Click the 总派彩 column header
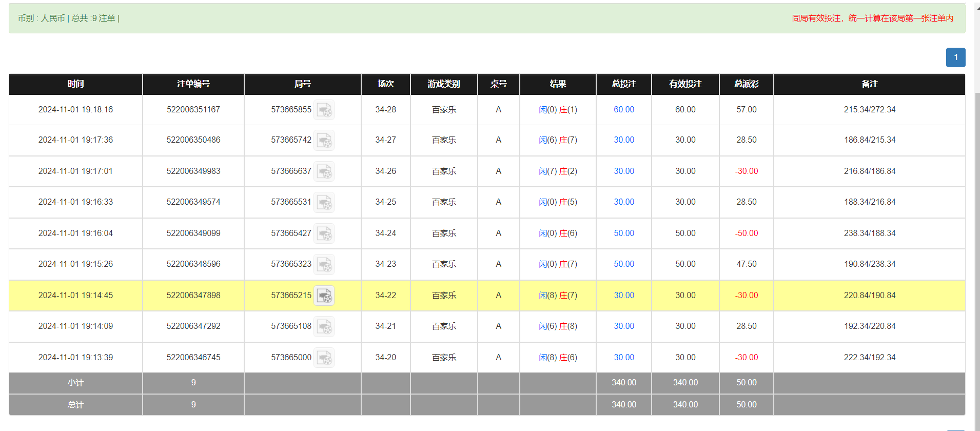 746,84
